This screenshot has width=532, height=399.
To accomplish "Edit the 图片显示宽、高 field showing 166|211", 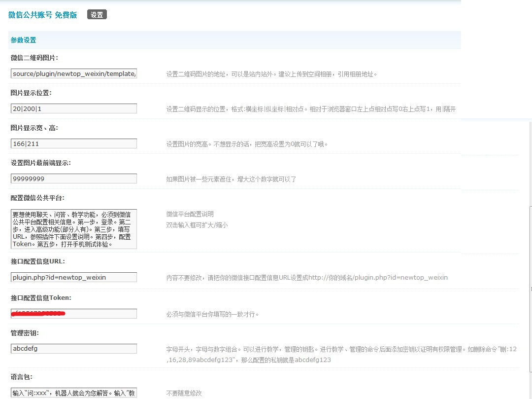I will click(74, 144).
